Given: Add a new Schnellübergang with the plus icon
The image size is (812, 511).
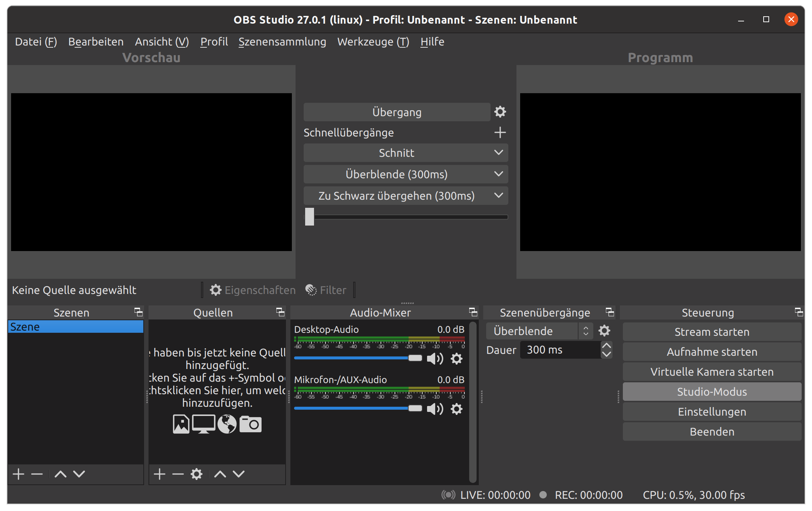Looking at the screenshot, I should point(500,132).
